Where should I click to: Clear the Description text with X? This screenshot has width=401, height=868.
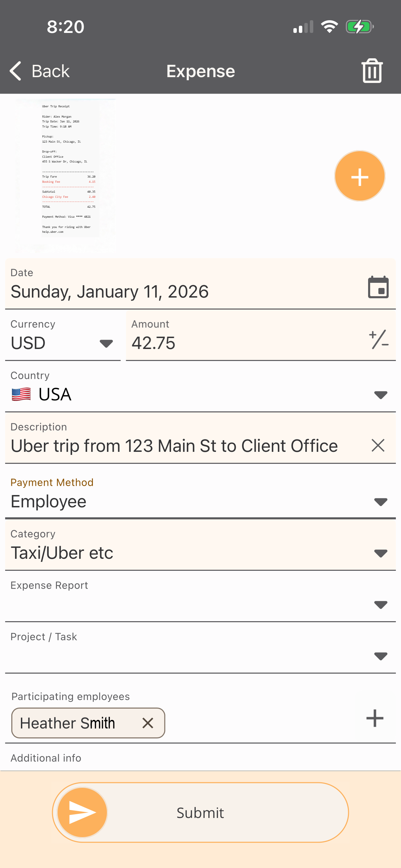pos(378,445)
